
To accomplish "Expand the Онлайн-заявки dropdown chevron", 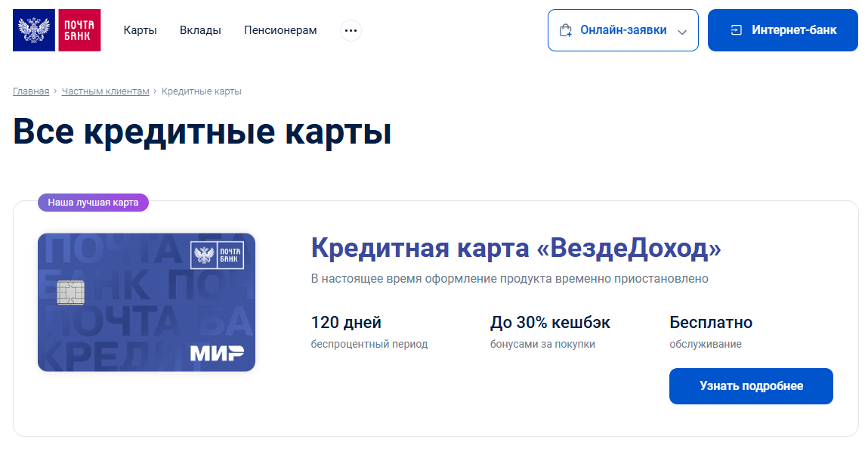I will click(x=682, y=32).
